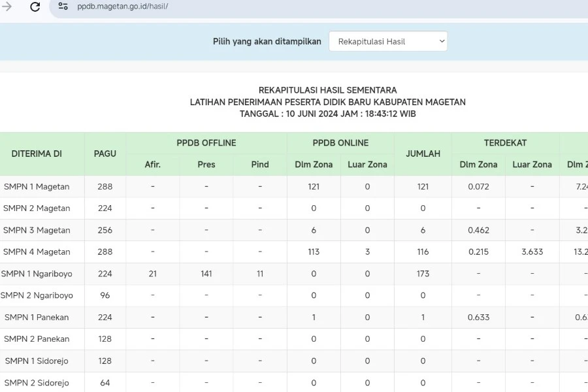
Task: Click the PPDB ONLINE header
Action: (x=340, y=143)
